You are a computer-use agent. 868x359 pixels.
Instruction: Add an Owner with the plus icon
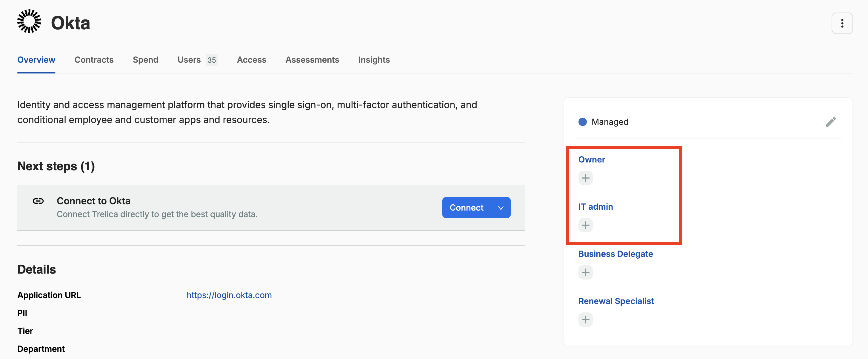click(585, 178)
